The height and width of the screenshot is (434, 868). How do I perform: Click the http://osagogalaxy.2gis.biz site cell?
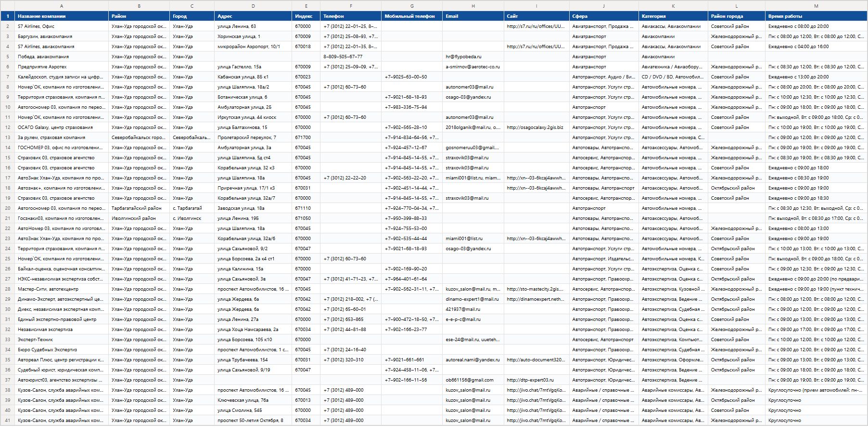pyautogui.click(x=536, y=128)
